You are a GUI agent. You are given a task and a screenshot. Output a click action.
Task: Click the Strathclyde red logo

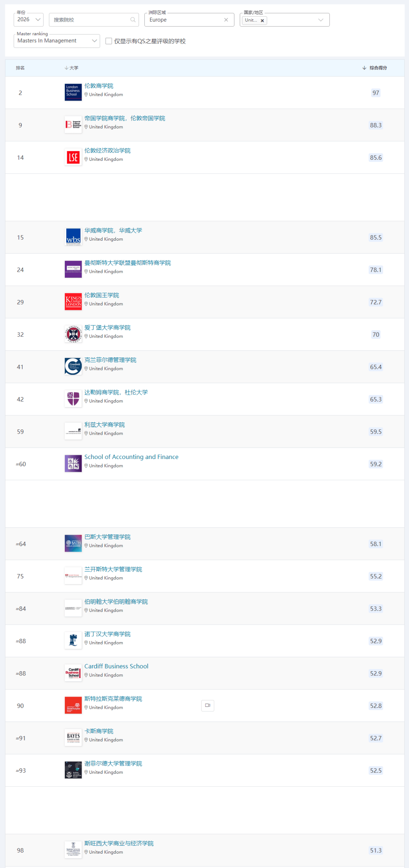click(x=73, y=705)
